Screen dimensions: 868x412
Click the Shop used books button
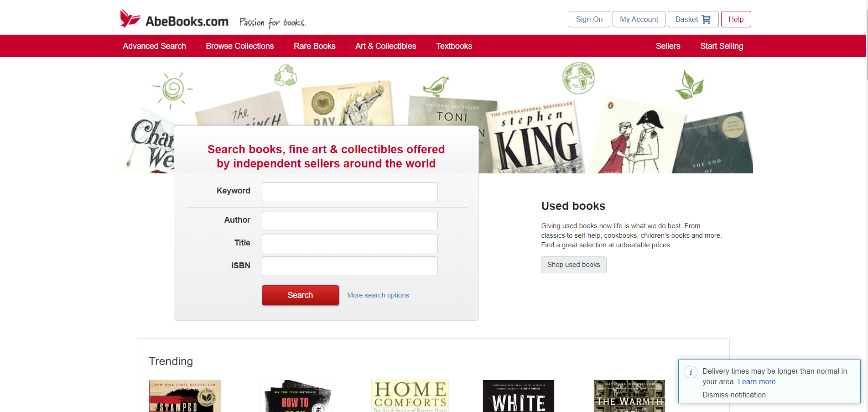pos(573,265)
